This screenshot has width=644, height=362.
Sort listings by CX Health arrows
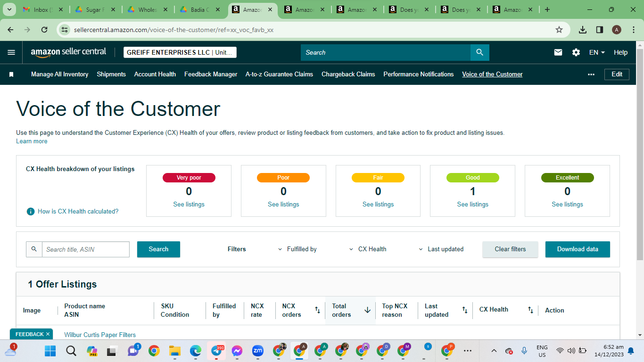(x=530, y=310)
